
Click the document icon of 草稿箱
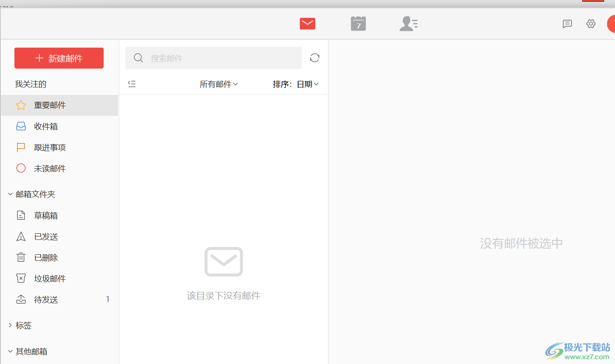[x=21, y=215]
